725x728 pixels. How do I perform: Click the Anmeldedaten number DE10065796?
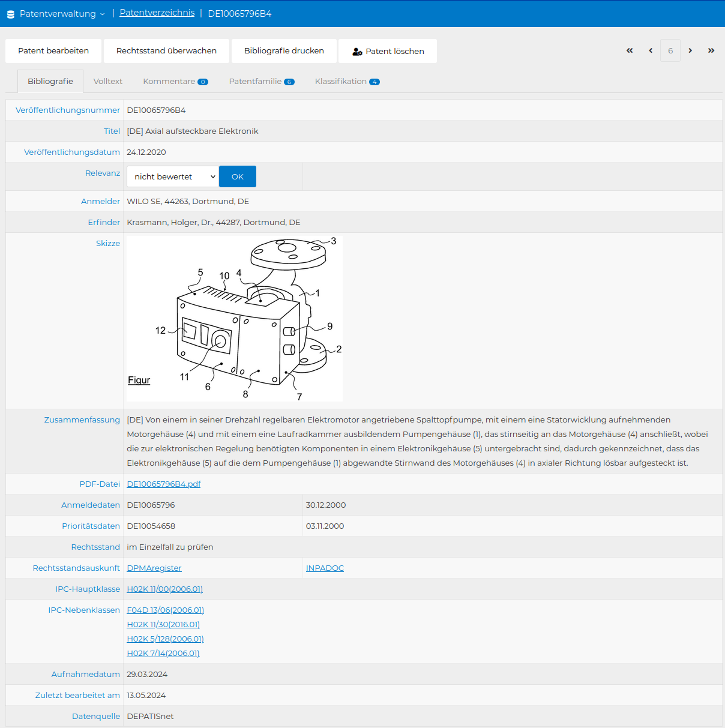[151, 505]
